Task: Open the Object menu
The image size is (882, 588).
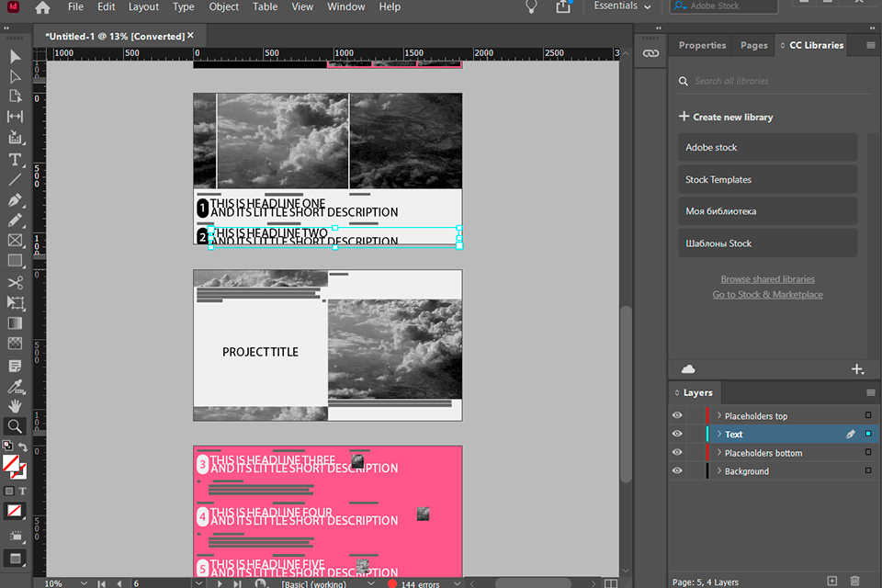Action: pos(224,6)
